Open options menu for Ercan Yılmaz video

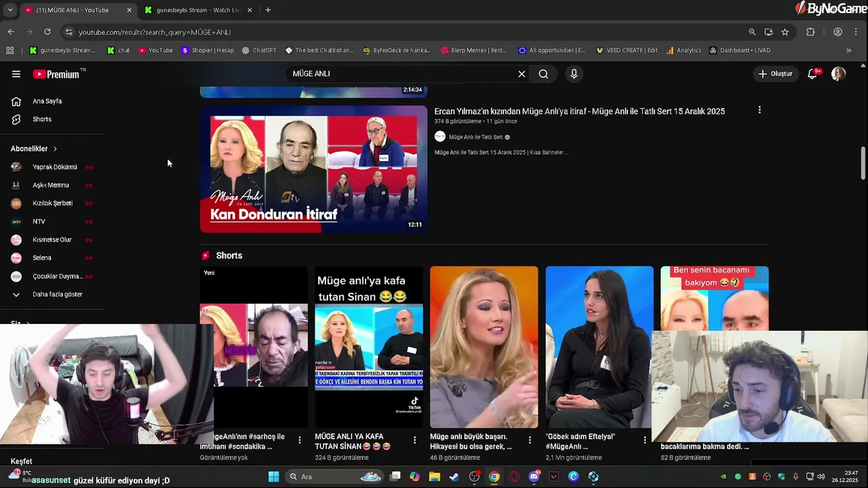tap(759, 110)
